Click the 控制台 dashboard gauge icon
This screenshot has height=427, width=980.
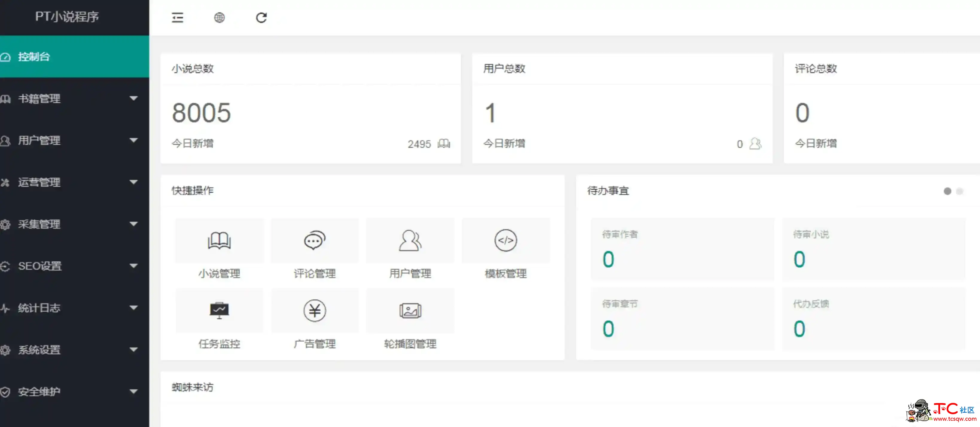click(5, 57)
